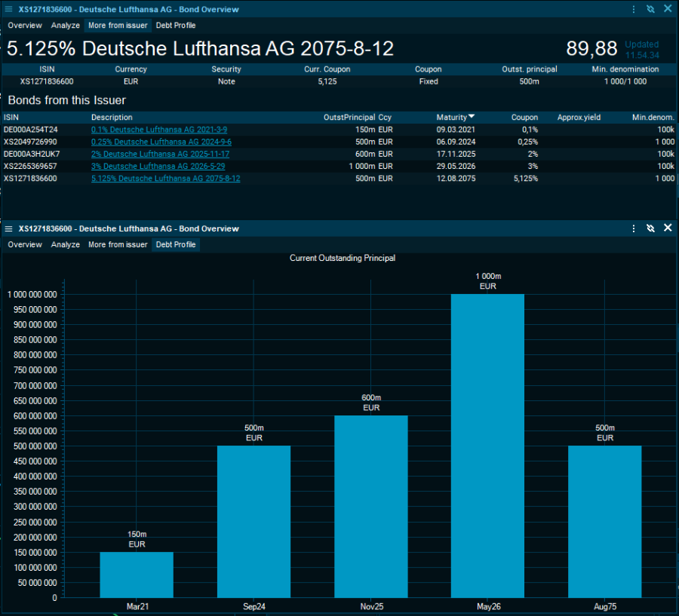Close the top Bond Overview panel
The width and height of the screenshot is (679, 616).
(668, 9)
